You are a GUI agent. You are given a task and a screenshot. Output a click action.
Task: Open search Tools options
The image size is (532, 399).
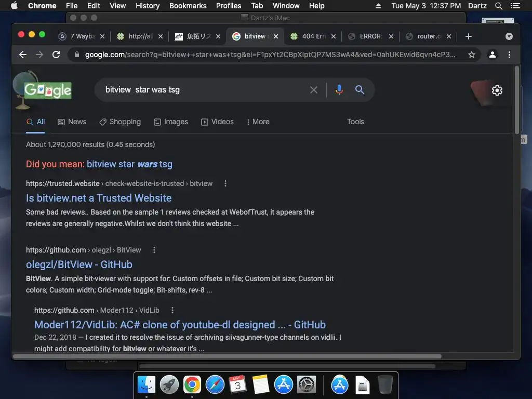tap(355, 122)
